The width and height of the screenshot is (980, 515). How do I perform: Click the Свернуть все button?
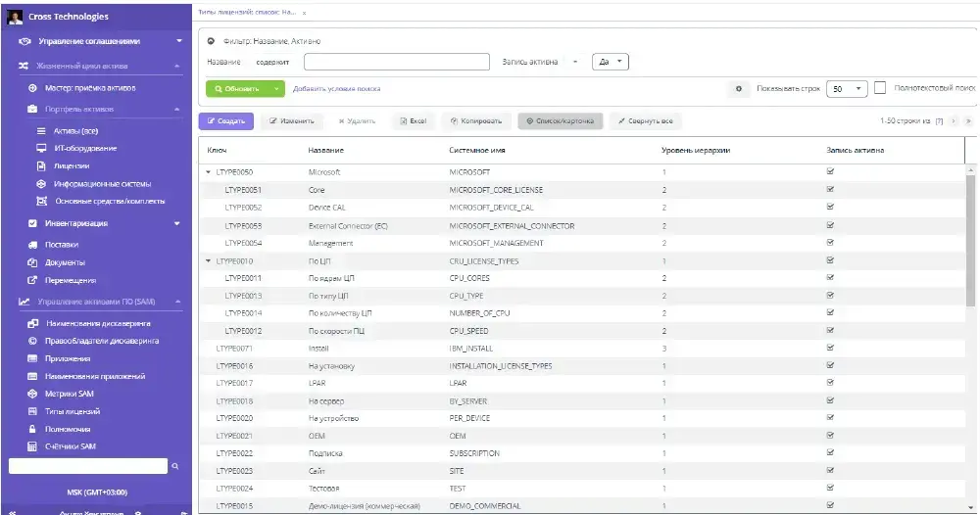click(646, 121)
